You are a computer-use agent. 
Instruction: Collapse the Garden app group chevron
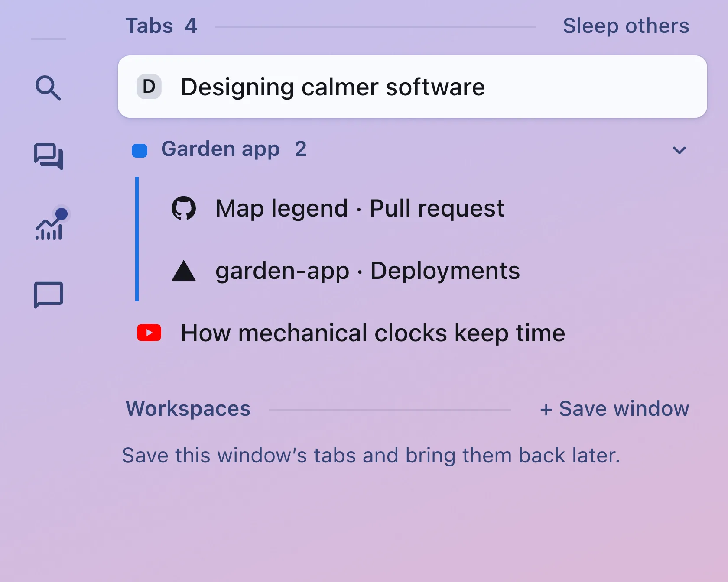click(679, 150)
